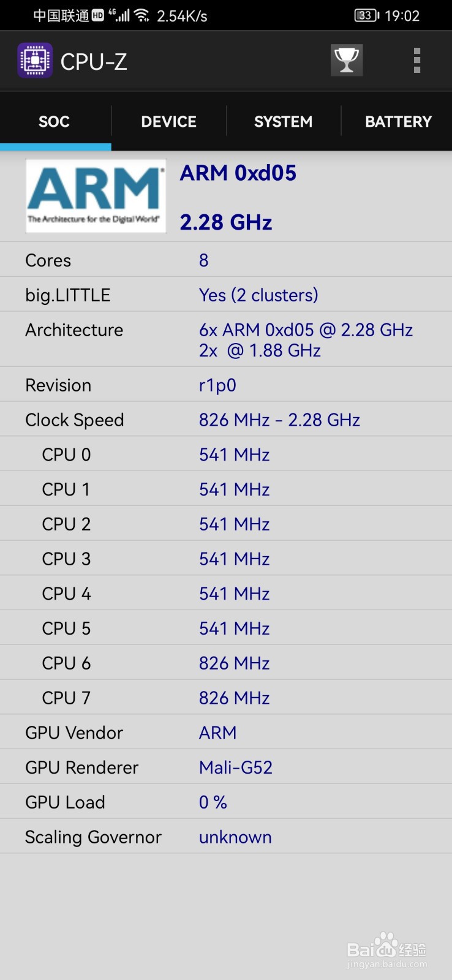
Task: Tap the GPU Load row
Action: [x=226, y=802]
